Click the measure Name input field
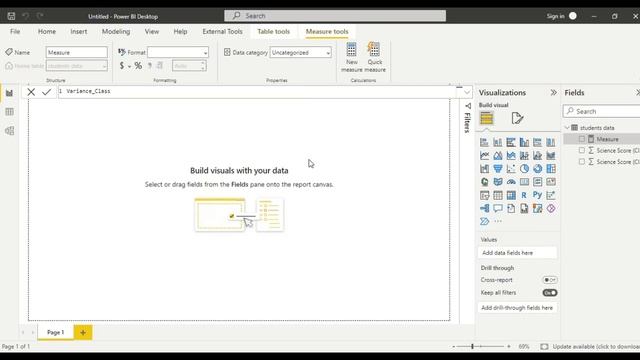Viewport: 640px width, 360px height. click(x=77, y=52)
